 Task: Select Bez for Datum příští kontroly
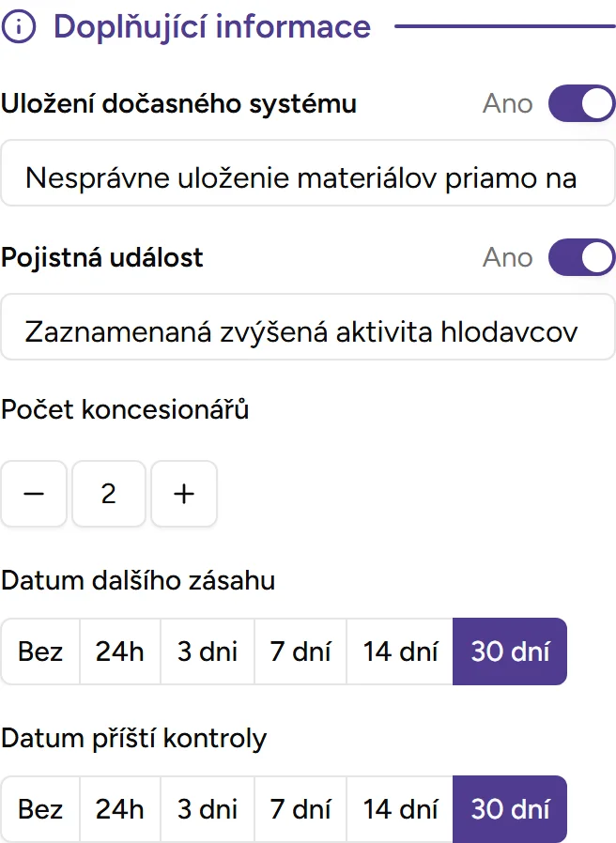[39, 809]
